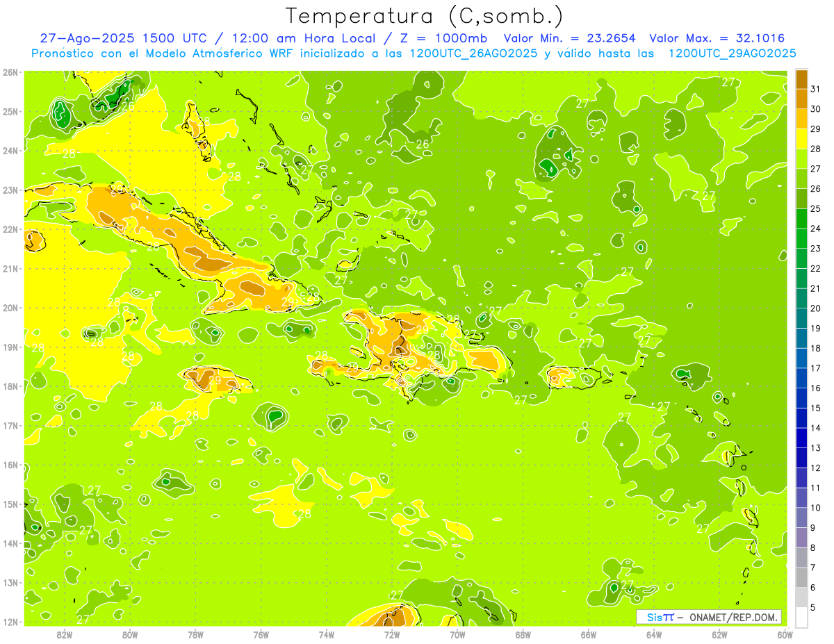The width and height of the screenshot is (834, 644).
Task: Click the 26N latitude axis label
Action: 10,72
